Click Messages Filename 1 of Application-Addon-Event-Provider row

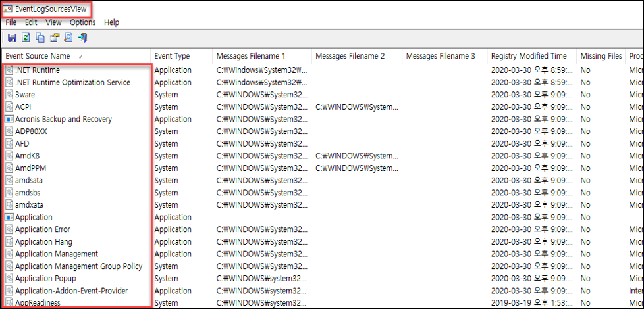tap(261, 291)
